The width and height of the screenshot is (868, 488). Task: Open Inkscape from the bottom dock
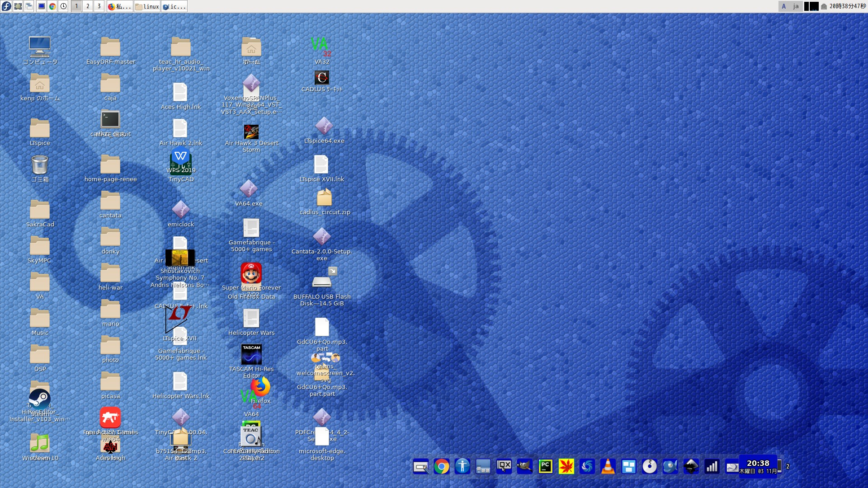691,466
